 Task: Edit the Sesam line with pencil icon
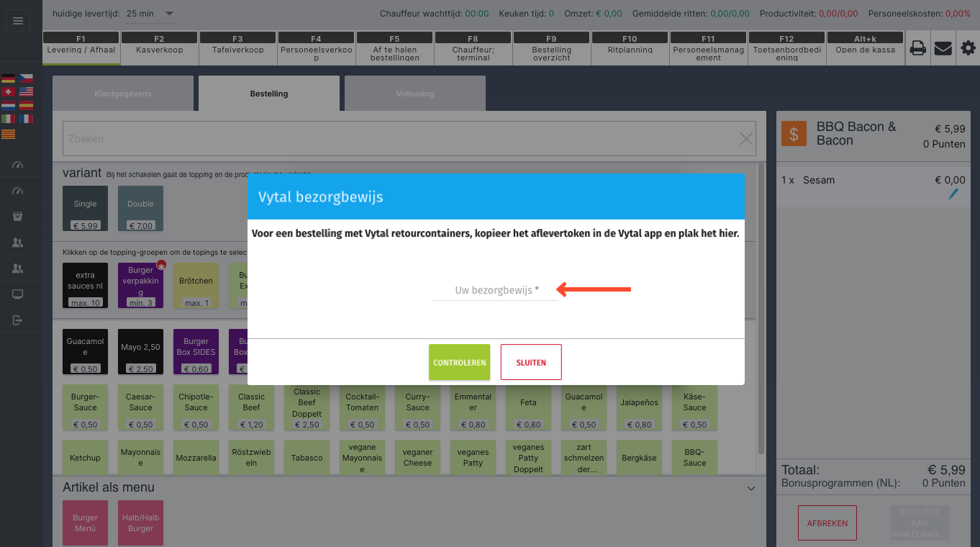(x=953, y=194)
